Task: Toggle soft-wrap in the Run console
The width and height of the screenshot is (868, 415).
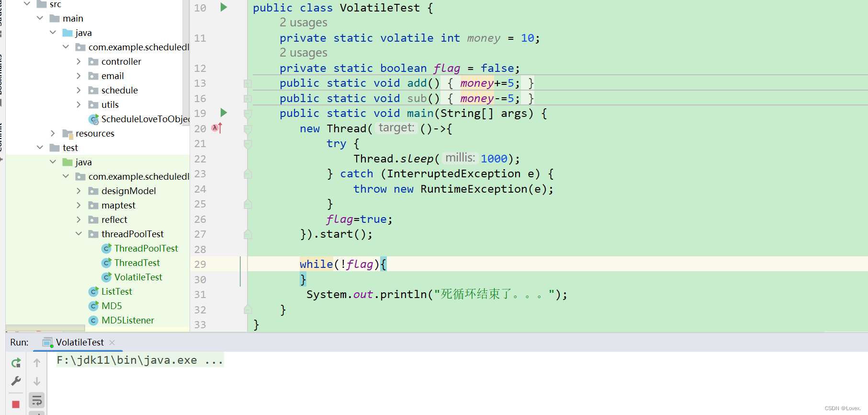Action: pyautogui.click(x=37, y=401)
